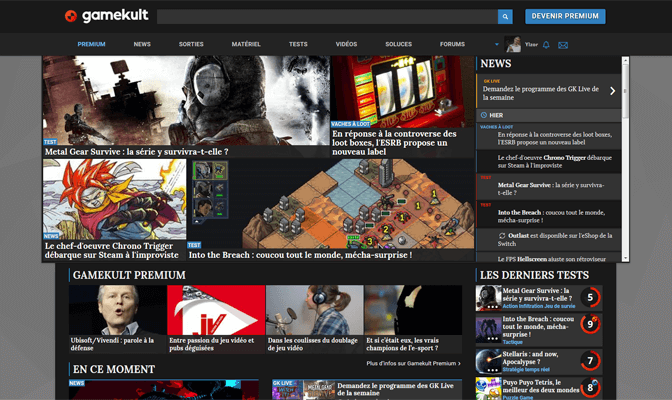Open the Tests menu tab
The height and width of the screenshot is (400, 672).
point(298,44)
